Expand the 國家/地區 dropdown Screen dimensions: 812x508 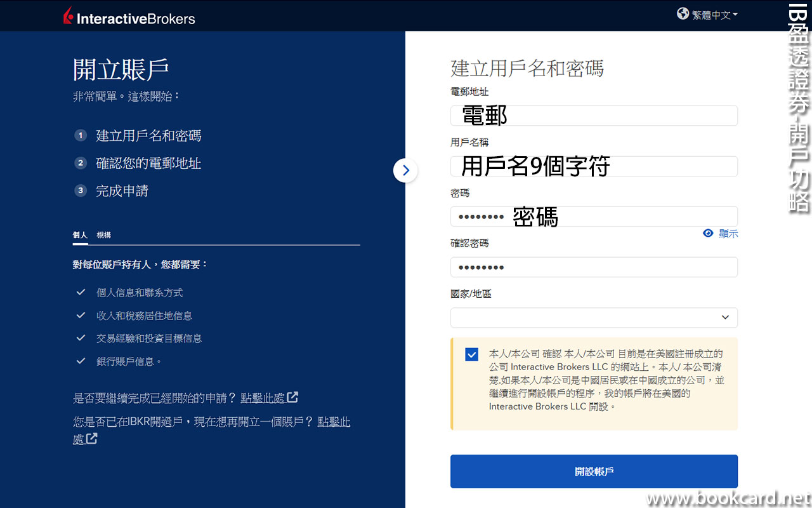click(x=593, y=317)
